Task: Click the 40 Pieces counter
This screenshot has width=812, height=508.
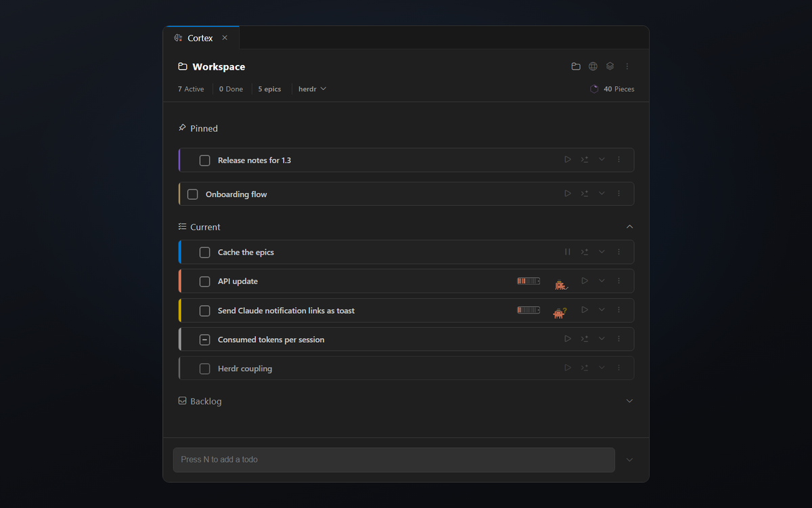Action: pos(618,89)
